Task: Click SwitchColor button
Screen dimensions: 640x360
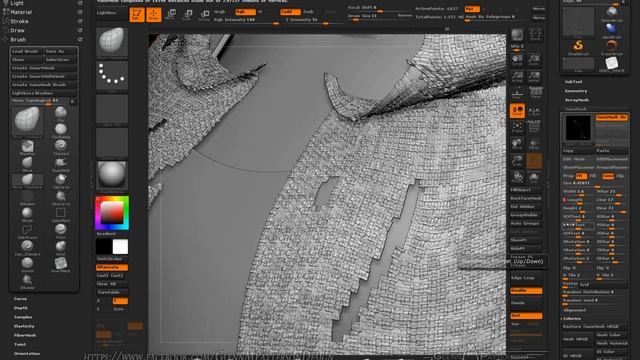Action: 112,259
